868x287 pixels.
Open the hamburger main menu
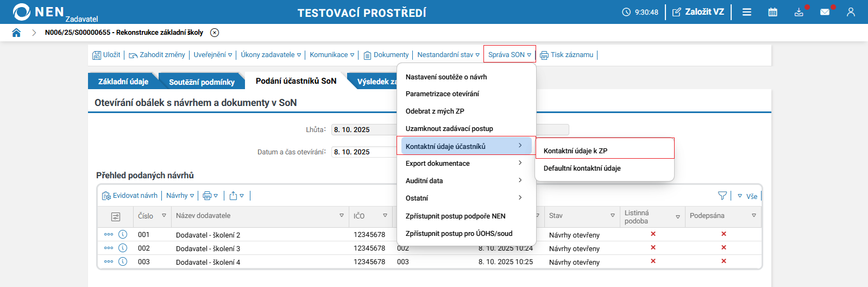[747, 12]
